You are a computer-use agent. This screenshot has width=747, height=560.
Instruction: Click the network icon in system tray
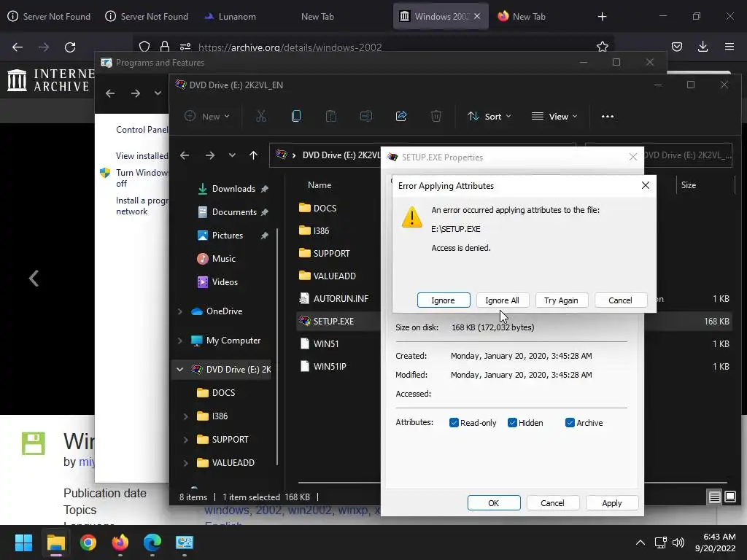coord(660,542)
